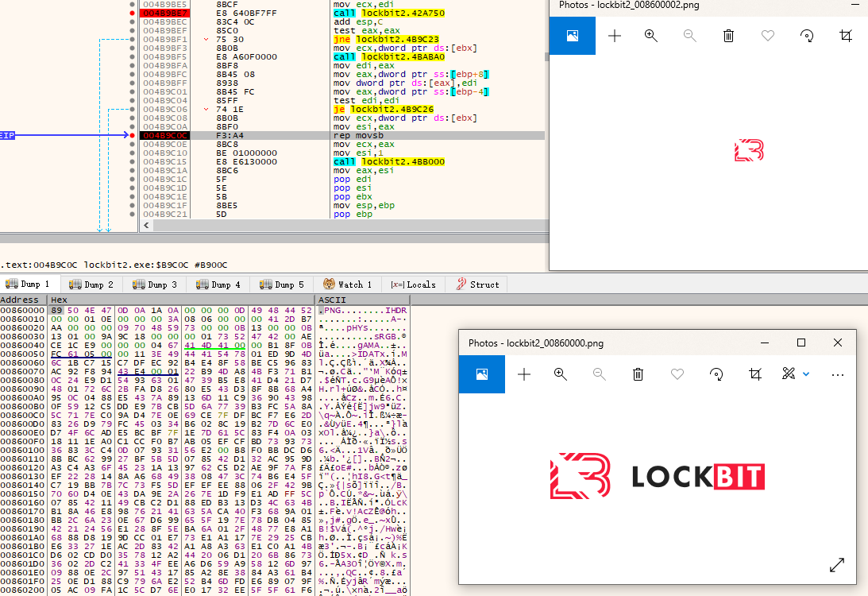
Task: Delete the lockbit2_00860000.png photo
Action: (x=638, y=374)
